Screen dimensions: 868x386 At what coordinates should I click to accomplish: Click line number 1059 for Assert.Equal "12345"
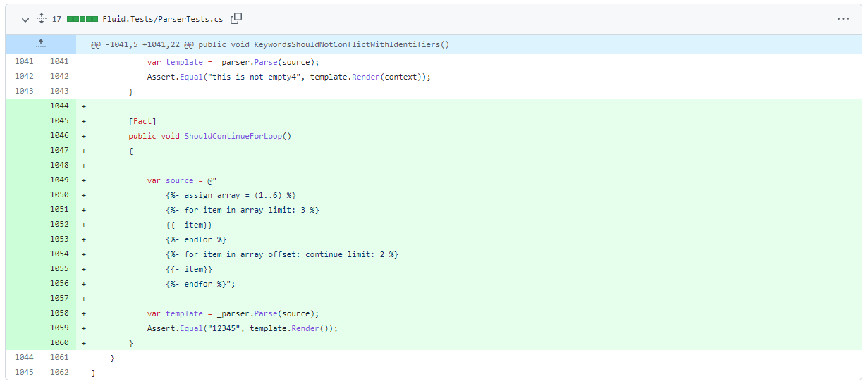coord(59,328)
